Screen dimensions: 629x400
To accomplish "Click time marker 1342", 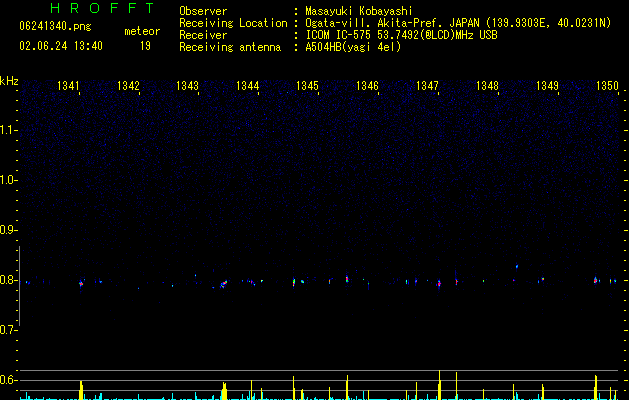I will pyautogui.click(x=128, y=85).
